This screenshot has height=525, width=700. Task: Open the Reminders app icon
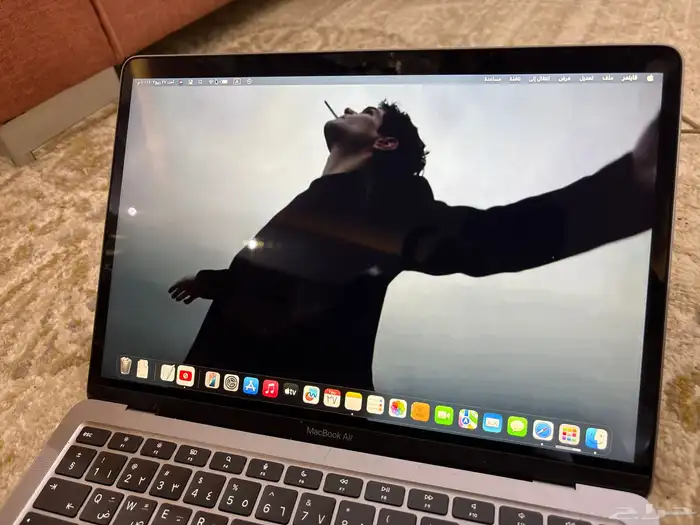tap(375, 404)
